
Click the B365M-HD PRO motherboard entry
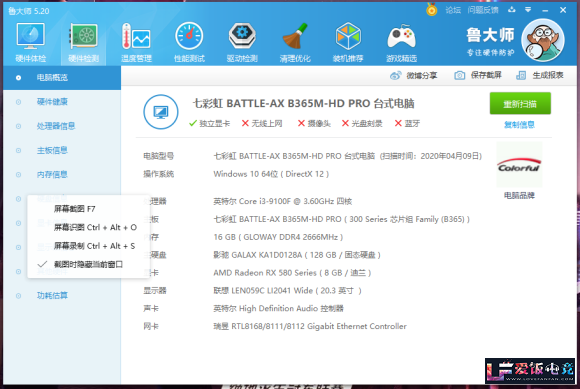[341, 219]
